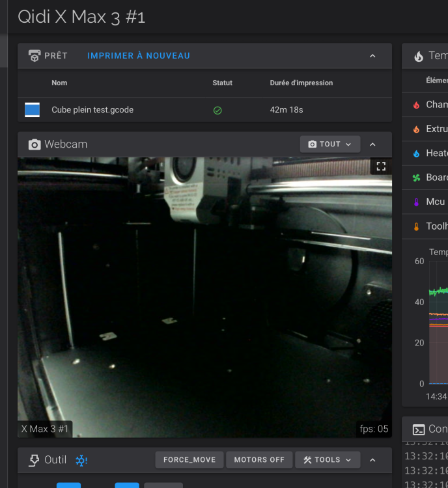Click the orange Extruder flame icon
Screen dimensions: 448x488
tap(416, 129)
